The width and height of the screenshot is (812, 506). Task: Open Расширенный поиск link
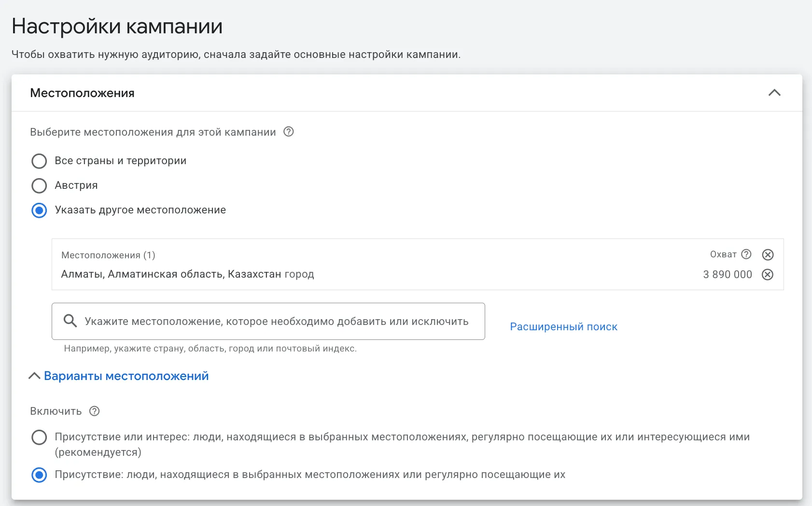[x=563, y=326]
